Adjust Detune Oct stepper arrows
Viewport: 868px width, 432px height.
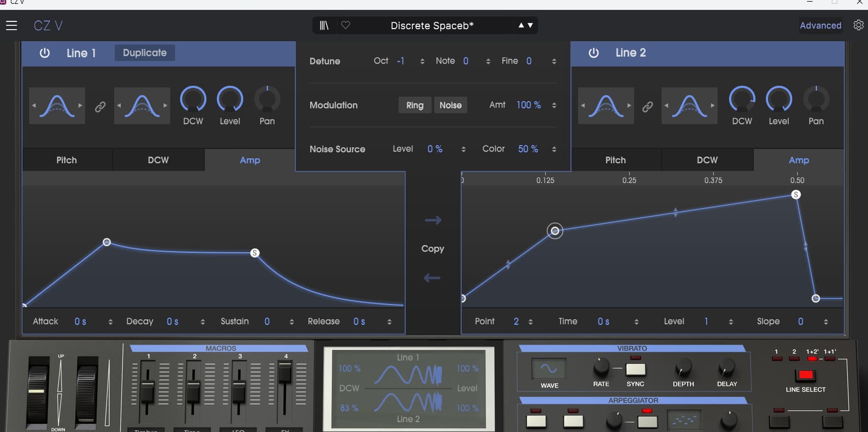(422, 62)
